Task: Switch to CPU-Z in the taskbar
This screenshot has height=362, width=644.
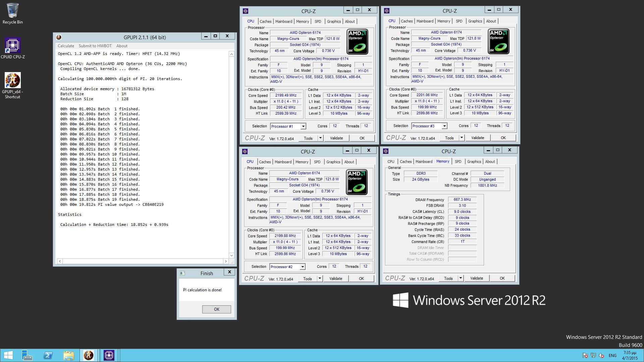Action: [x=109, y=355]
